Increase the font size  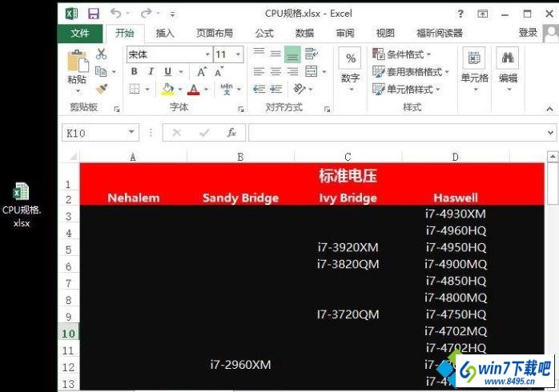[202, 71]
